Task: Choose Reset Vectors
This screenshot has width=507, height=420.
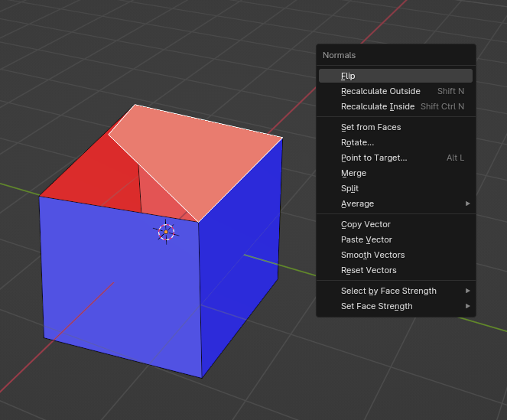Action: (395, 270)
